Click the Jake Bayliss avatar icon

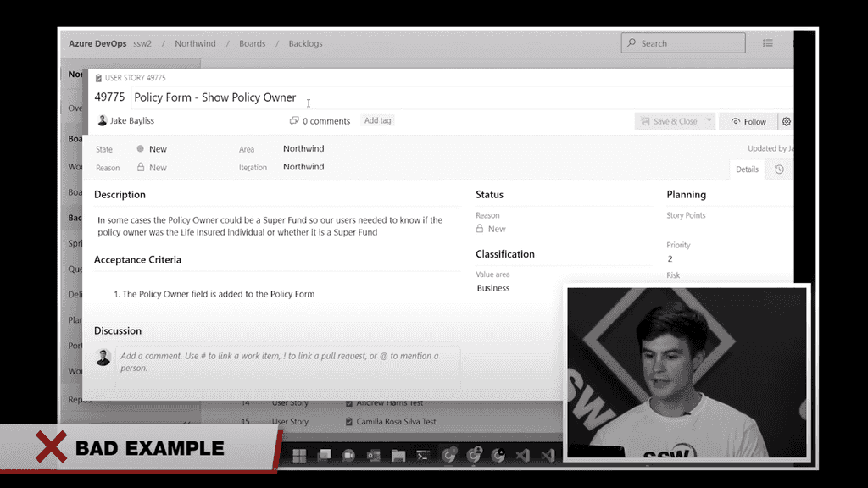(103, 120)
